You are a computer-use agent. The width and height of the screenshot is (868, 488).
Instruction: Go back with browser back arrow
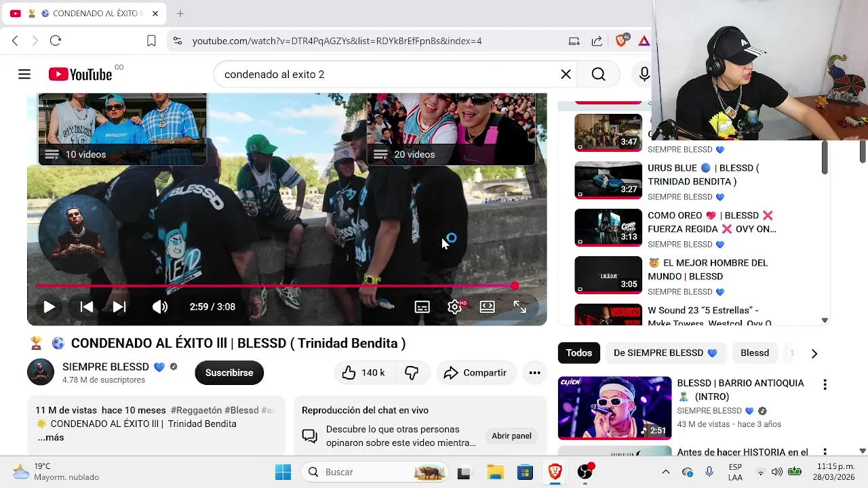[15, 41]
